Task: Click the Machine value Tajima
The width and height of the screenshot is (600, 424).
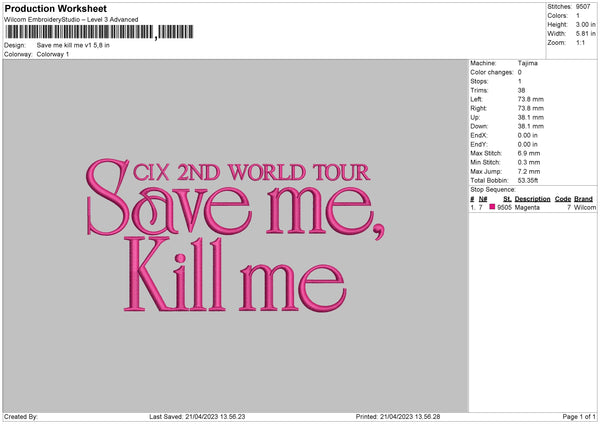Action: (x=528, y=63)
